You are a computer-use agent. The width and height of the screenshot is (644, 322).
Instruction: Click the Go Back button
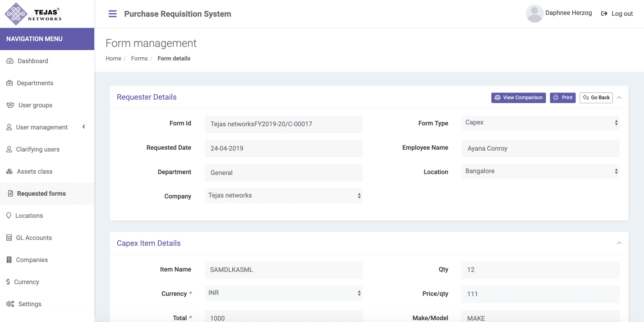(x=596, y=97)
